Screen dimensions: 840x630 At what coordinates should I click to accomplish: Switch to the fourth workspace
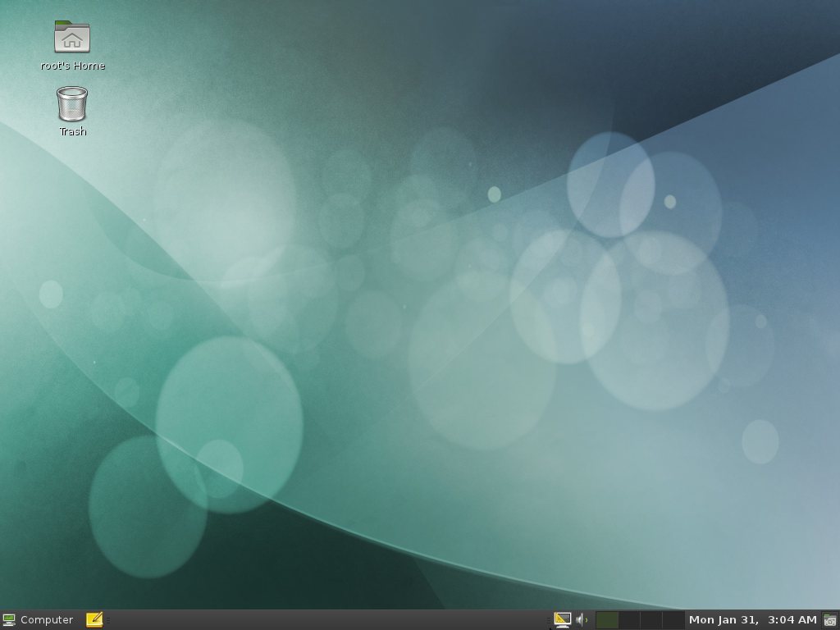coord(673,620)
